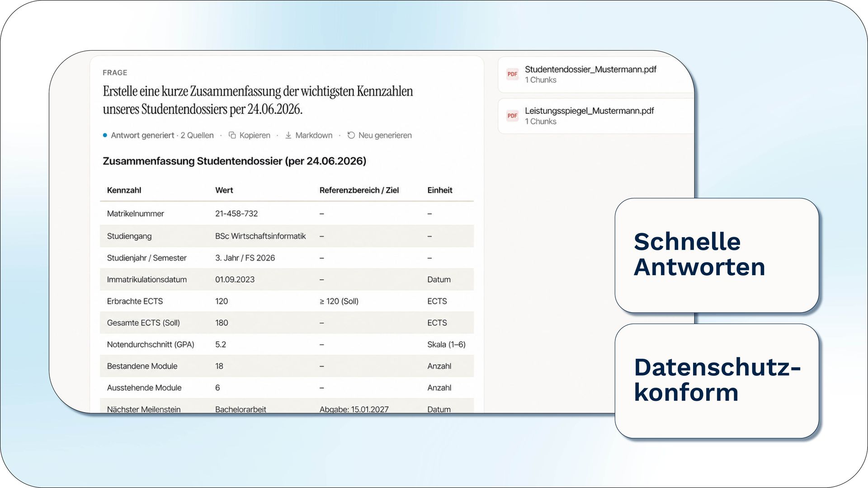
Task: Click the Wert column header
Action: [224, 190]
